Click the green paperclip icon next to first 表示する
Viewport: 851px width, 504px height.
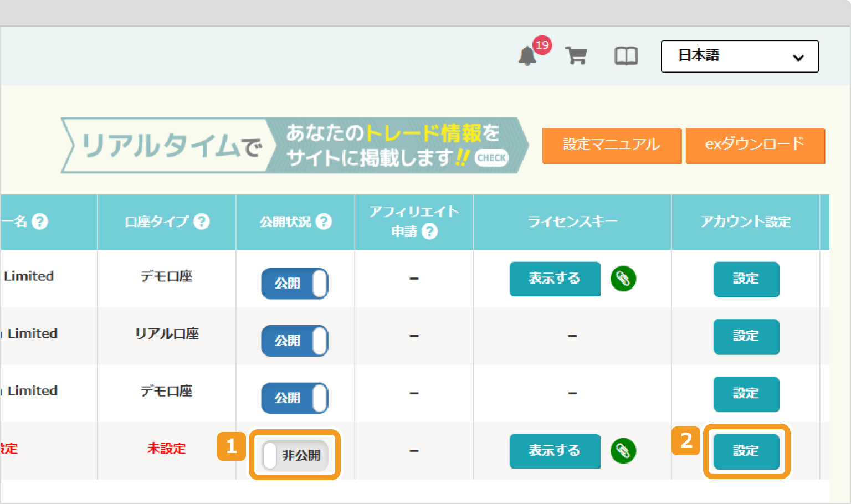623,279
